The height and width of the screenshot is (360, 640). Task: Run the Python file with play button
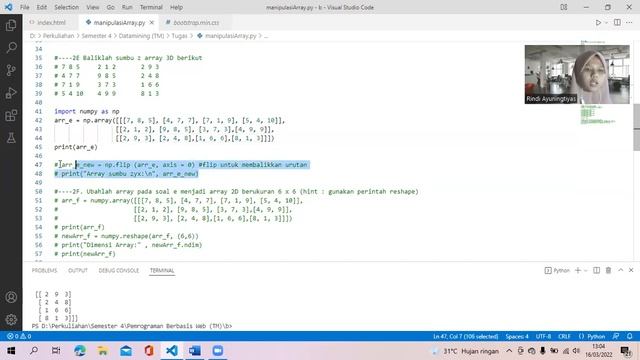tap(598, 22)
